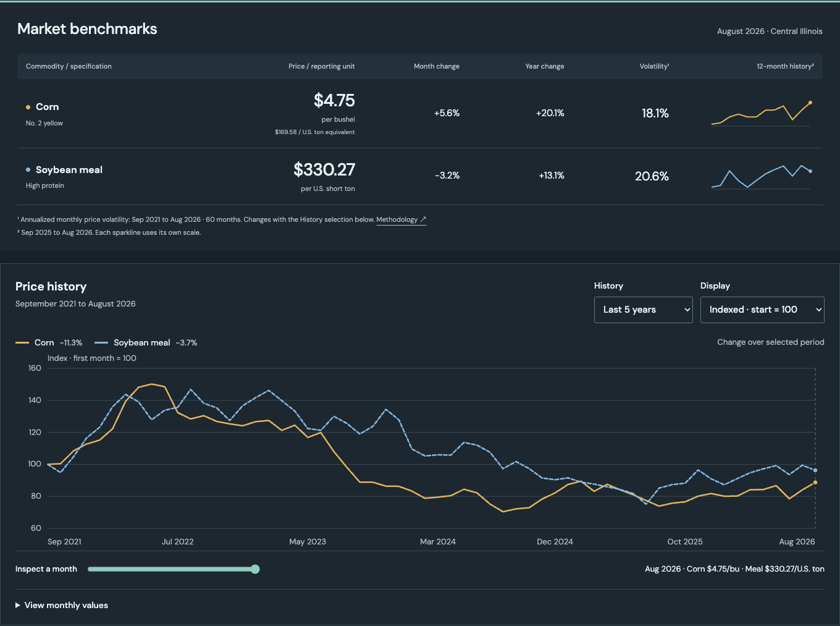Click the Year change column header
Image resolution: width=840 pixels, height=626 pixels.
(x=545, y=66)
